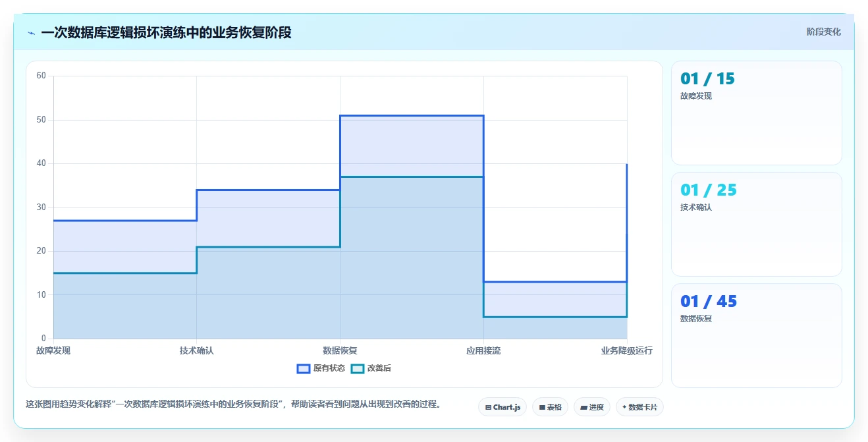Click the y-axis value 10

coord(41,294)
